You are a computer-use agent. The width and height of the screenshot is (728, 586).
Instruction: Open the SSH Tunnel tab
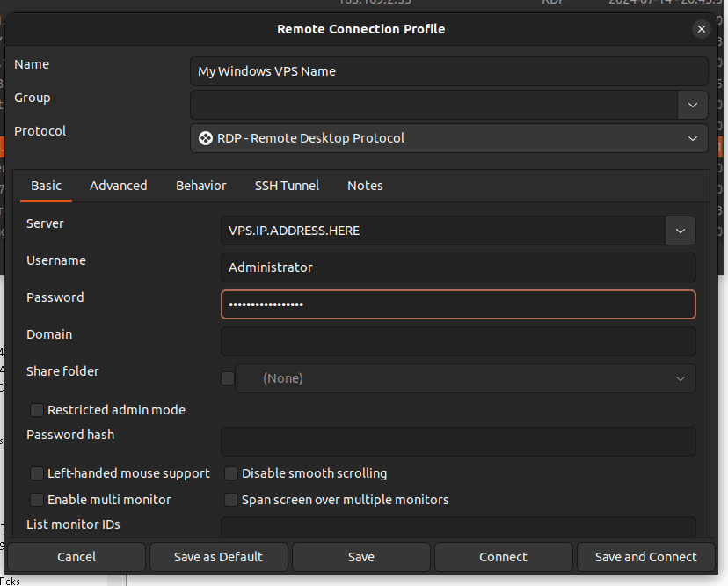(287, 186)
